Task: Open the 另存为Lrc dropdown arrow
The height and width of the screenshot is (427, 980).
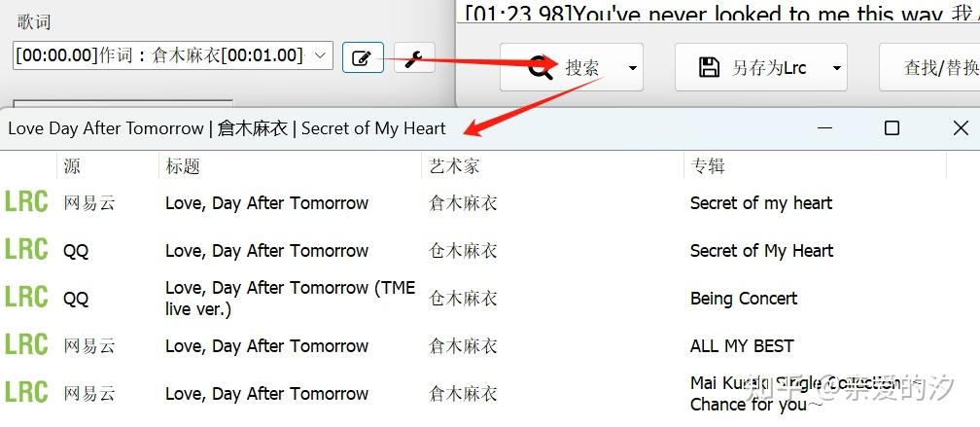Action: click(x=837, y=67)
